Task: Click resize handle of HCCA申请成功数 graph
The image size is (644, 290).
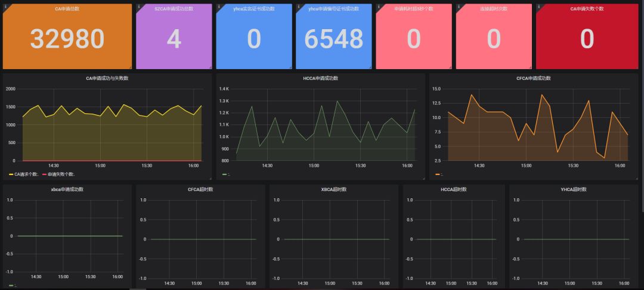Action: pyautogui.click(x=423, y=178)
